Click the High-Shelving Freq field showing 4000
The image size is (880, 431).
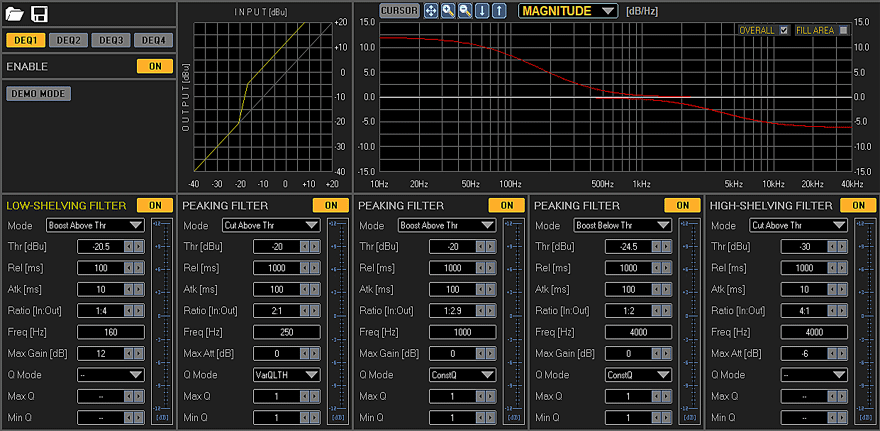[814, 332]
